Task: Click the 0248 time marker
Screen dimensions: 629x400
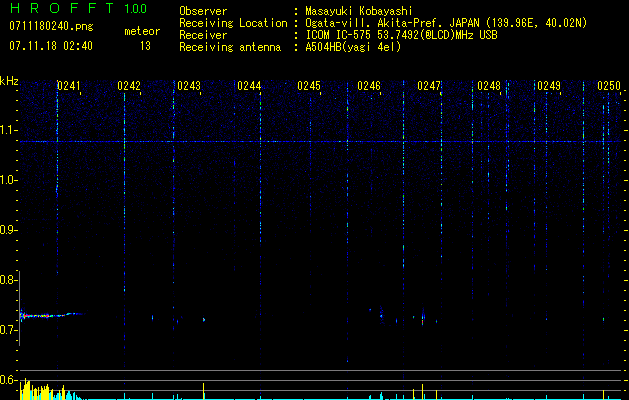Action: tap(489, 86)
